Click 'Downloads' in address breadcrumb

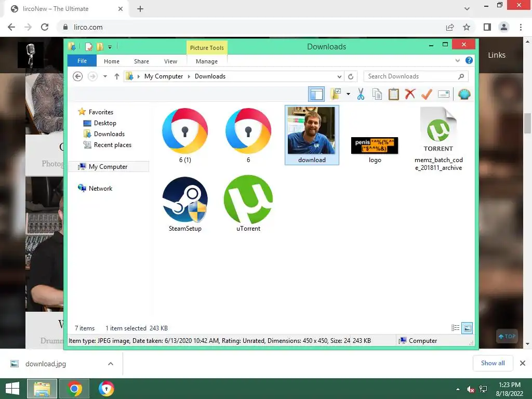pyautogui.click(x=210, y=76)
